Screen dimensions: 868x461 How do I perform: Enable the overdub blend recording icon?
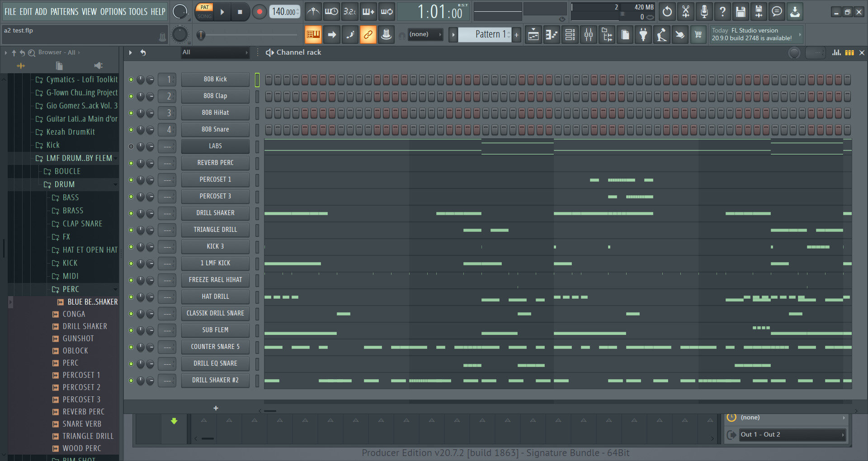tap(368, 12)
